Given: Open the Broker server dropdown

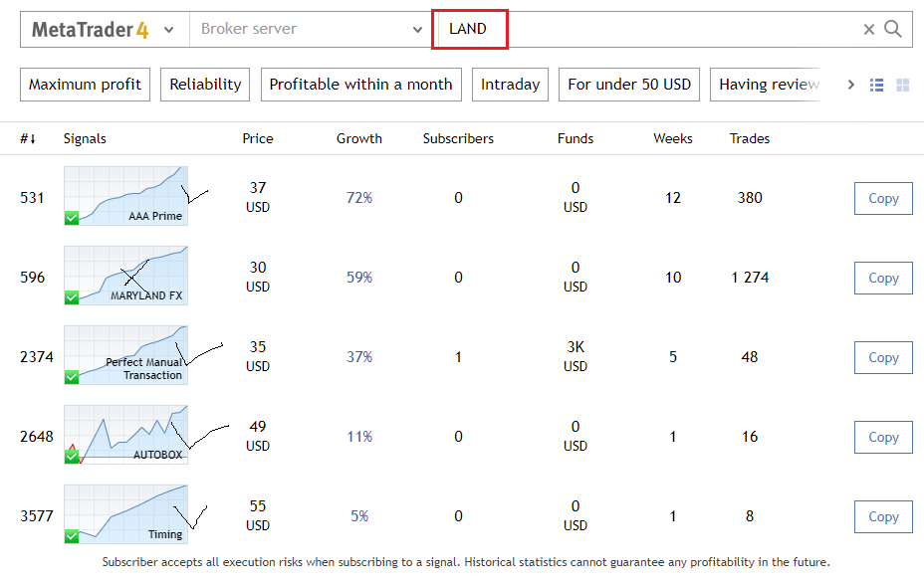Looking at the screenshot, I should pos(312,30).
